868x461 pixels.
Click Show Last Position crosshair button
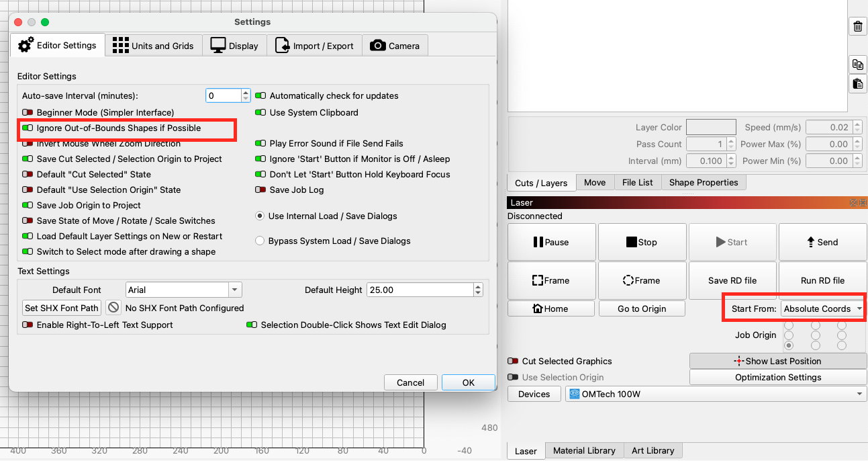pyautogui.click(x=777, y=361)
